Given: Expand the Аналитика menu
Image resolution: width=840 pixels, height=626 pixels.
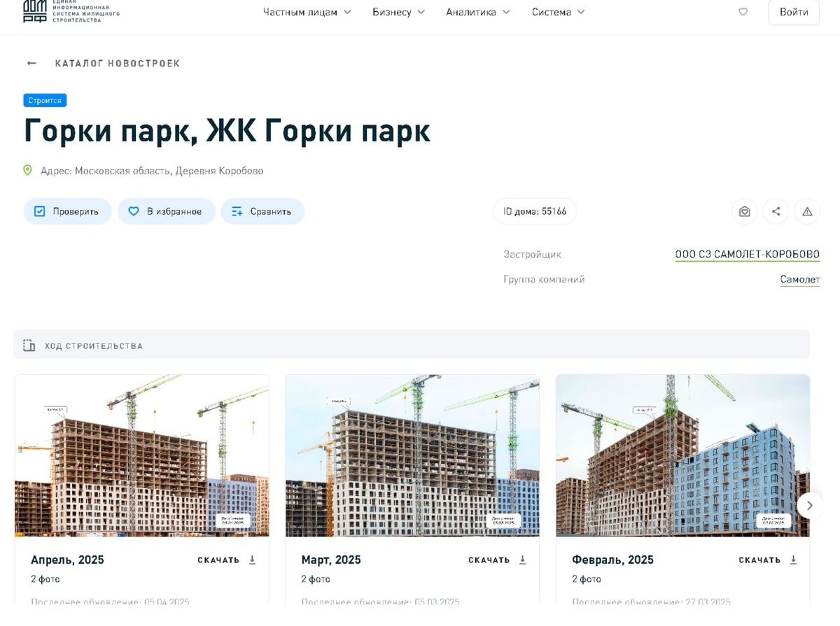Looking at the screenshot, I should click(x=478, y=12).
